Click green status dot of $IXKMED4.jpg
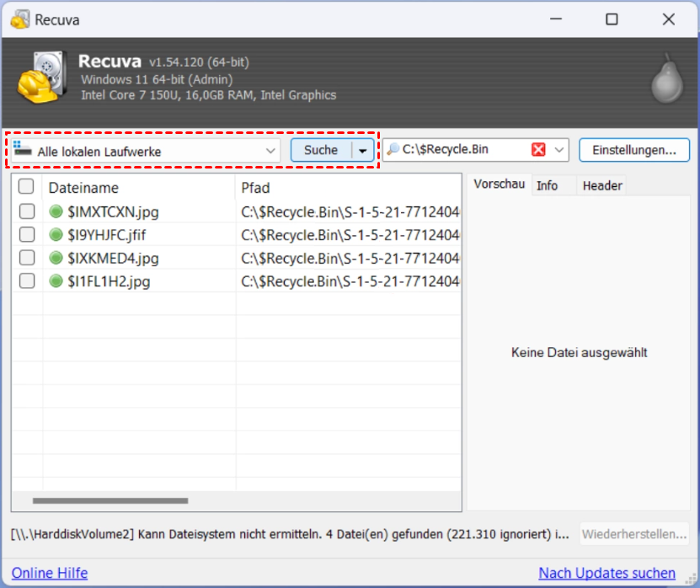The height and width of the screenshot is (588, 700). pos(56,258)
